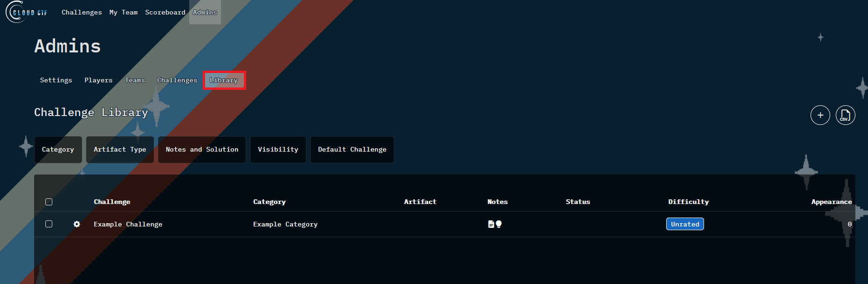
Task: Switch to the Teams admin tab
Action: (x=135, y=80)
